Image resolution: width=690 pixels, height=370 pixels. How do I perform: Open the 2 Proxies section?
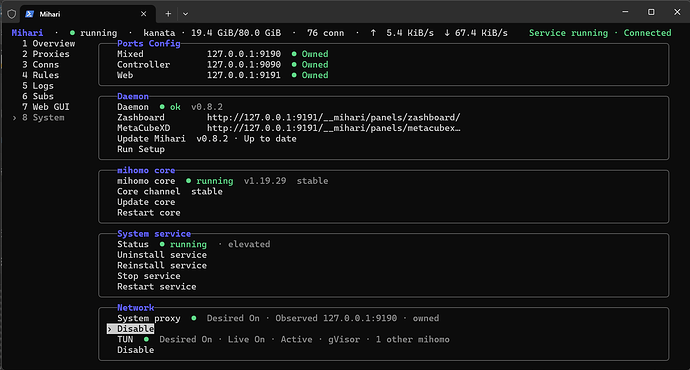pyautogui.click(x=46, y=54)
